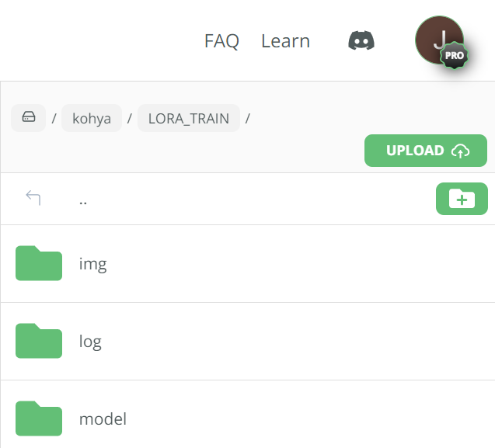Open the model folder by name

coord(103,419)
